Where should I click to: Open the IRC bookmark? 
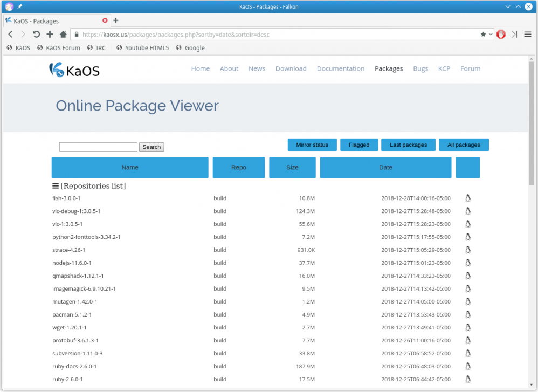96,48
